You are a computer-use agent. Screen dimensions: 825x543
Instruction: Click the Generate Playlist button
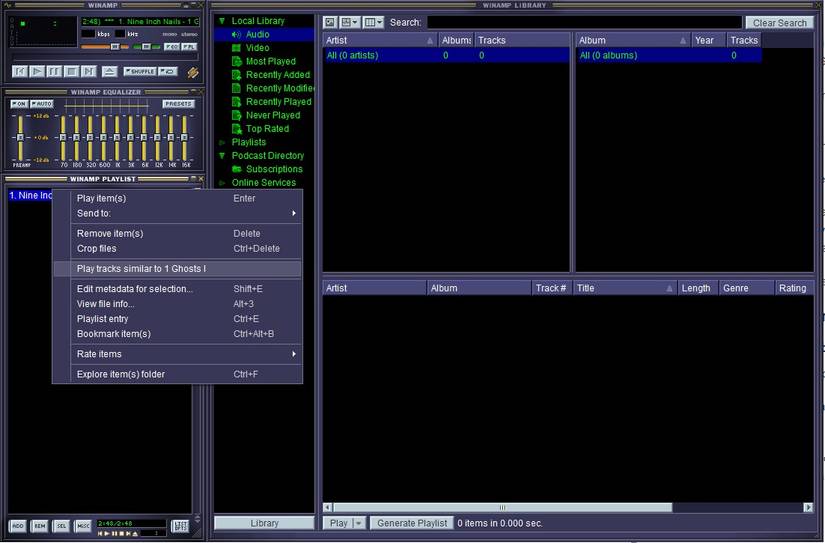pyautogui.click(x=412, y=523)
